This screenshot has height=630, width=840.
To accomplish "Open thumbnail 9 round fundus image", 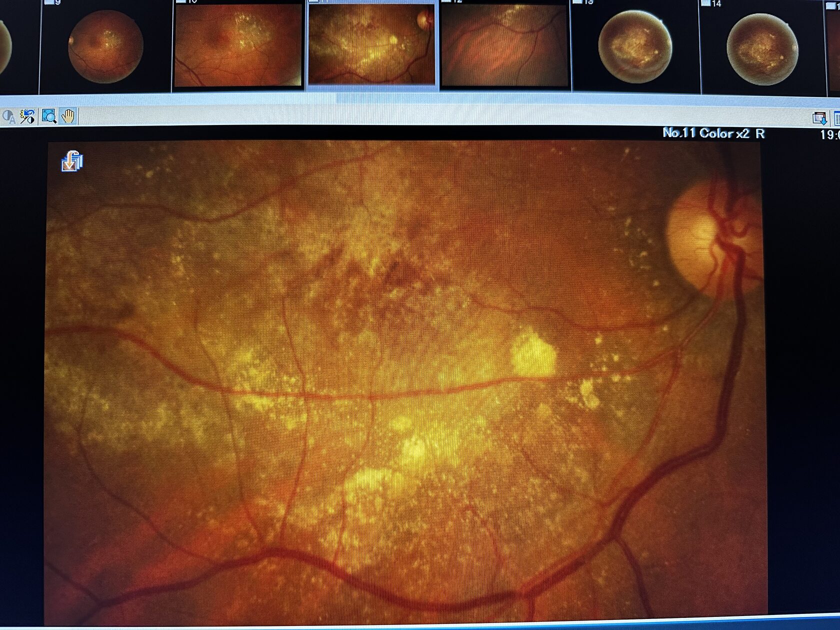I will coord(105,47).
